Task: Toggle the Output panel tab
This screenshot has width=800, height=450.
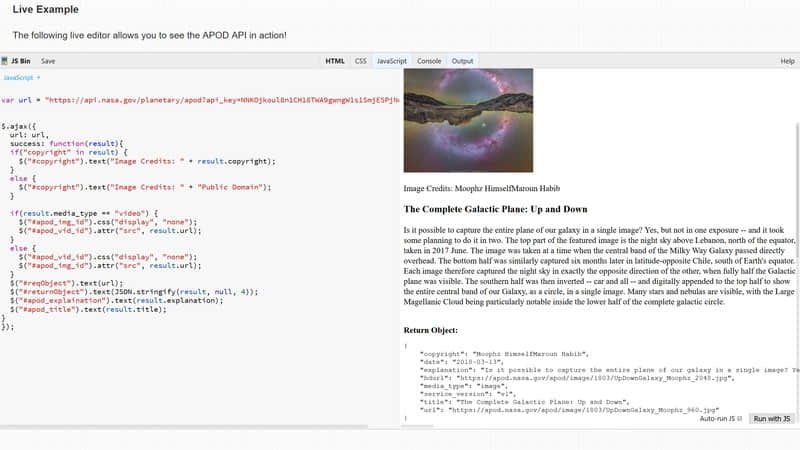Action: tap(462, 61)
